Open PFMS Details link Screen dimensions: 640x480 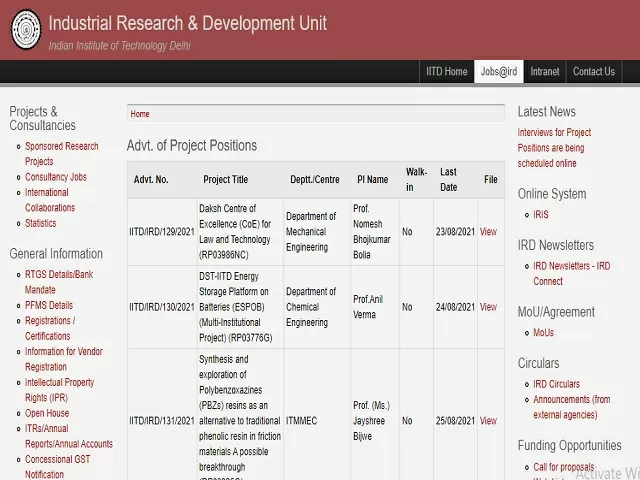(49, 305)
